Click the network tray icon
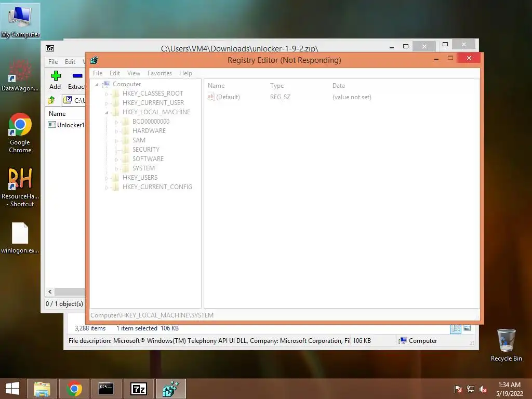532x399 pixels. (x=471, y=389)
